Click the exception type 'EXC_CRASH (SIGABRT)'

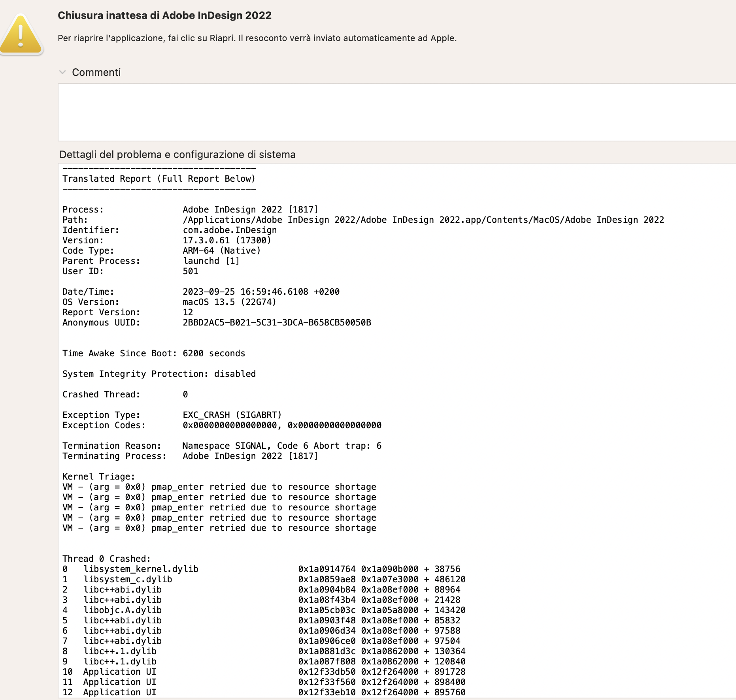coord(232,415)
